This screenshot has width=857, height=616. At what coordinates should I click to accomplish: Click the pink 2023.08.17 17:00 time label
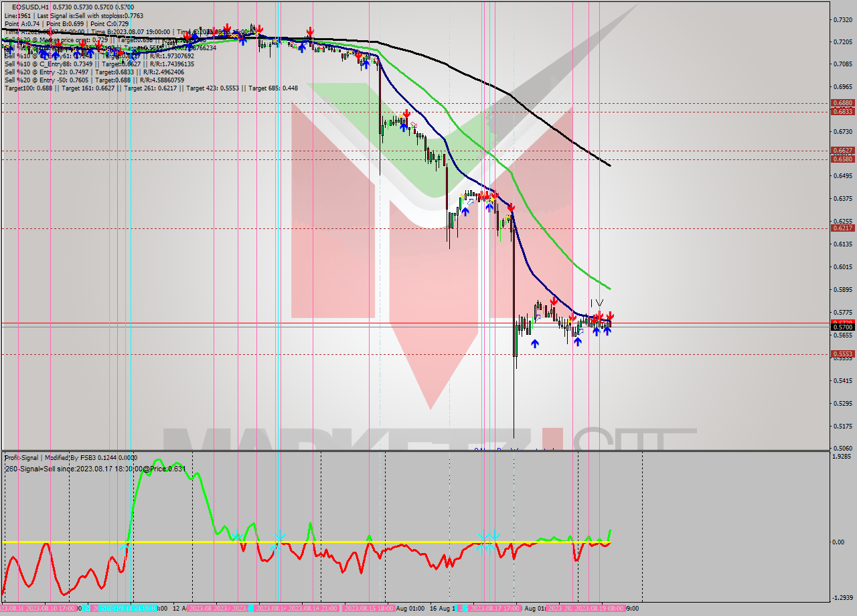pyautogui.click(x=495, y=609)
